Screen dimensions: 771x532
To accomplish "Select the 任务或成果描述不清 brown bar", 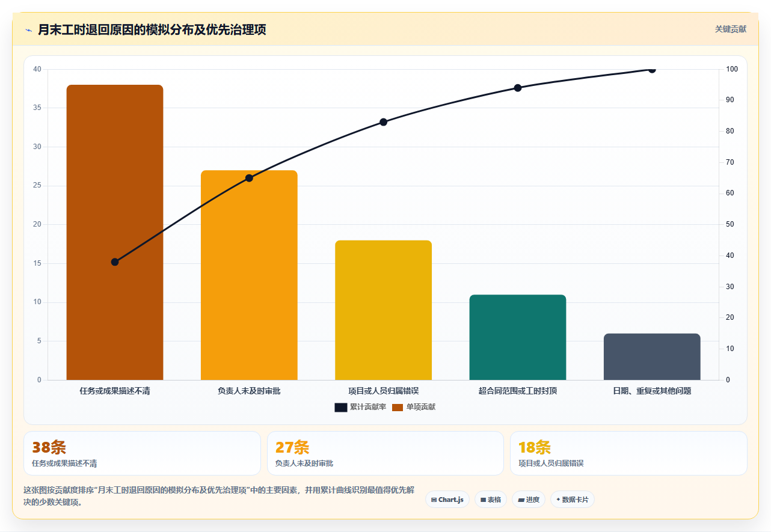I will tap(115, 233).
